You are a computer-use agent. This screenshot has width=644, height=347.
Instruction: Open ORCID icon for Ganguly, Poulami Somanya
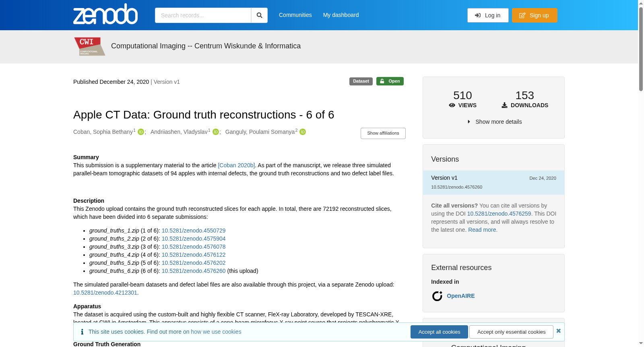click(303, 132)
